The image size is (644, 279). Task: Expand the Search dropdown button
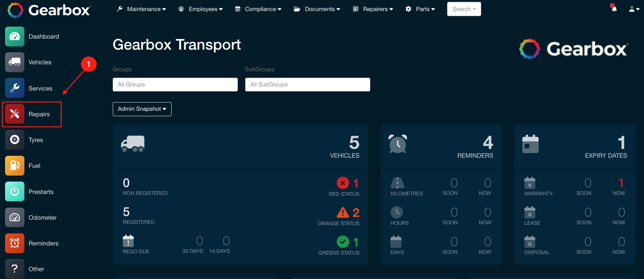coord(464,9)
